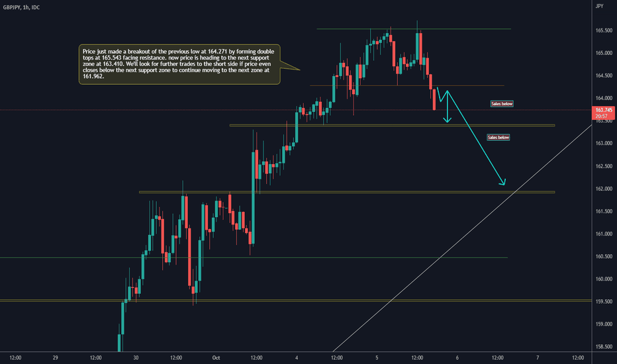The image size is (617, 364).
Task: Click the 158.500 price axis label
Action: tap(604, 347)
